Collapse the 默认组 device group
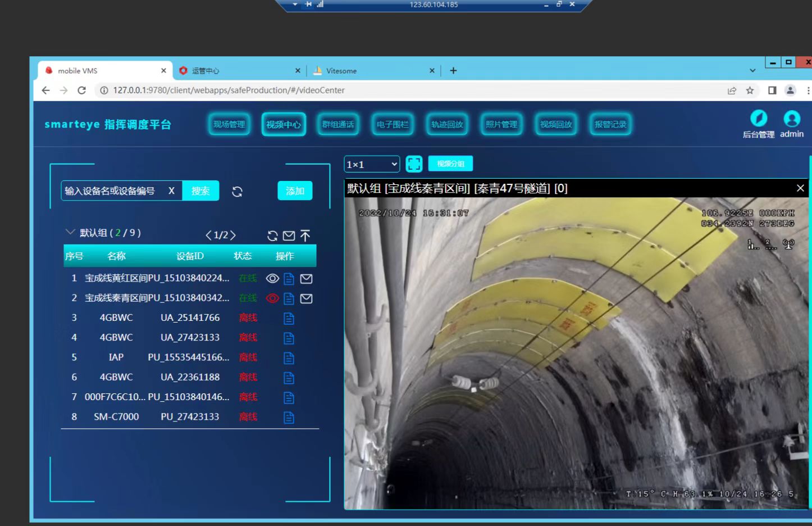 tap(70, 232)
